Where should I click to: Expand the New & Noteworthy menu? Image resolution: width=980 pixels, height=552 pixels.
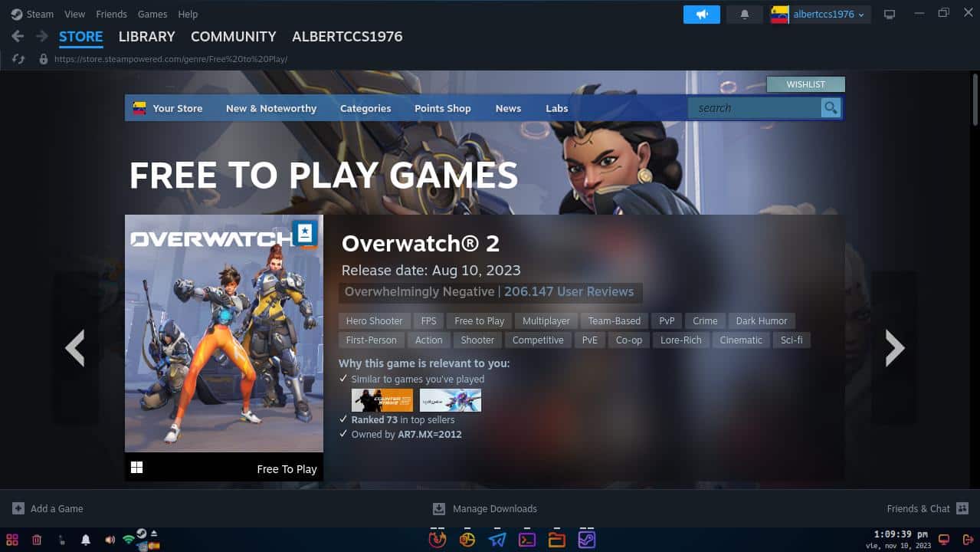pos(271,108)
